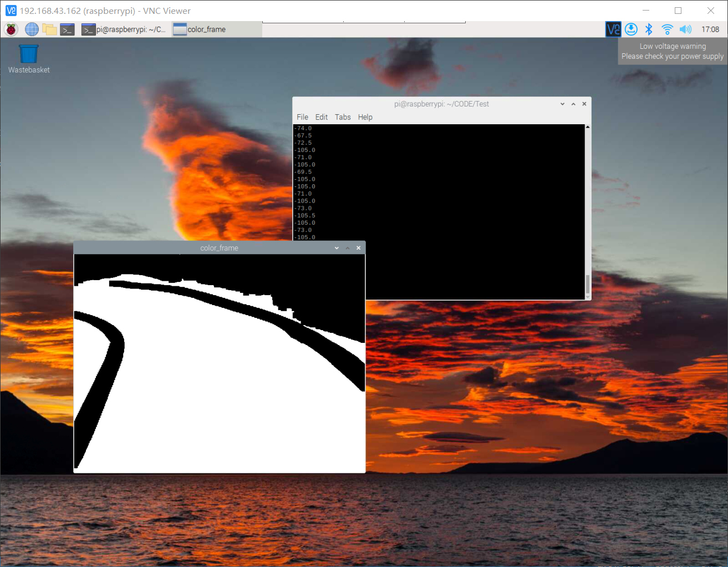Open the volume speaker control
The height and width of the screenshot is (567, 728).
(x=685, y=29)
